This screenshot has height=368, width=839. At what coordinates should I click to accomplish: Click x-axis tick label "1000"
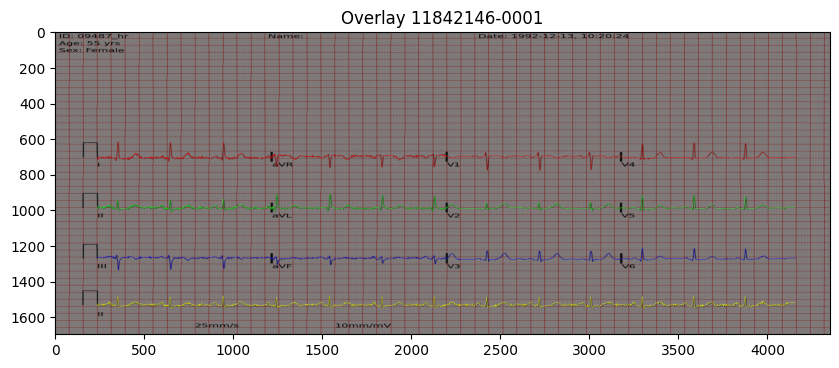pos(233,349)
